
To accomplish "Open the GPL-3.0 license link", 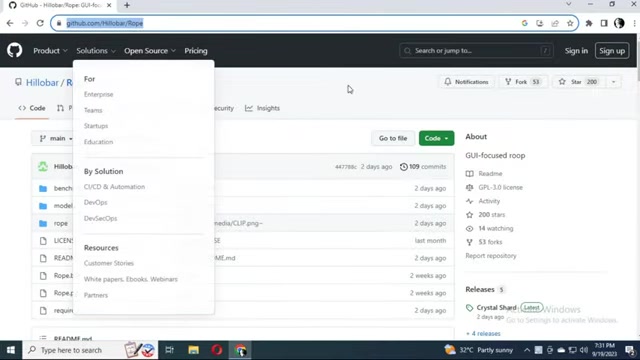I will tap(500, 187).
